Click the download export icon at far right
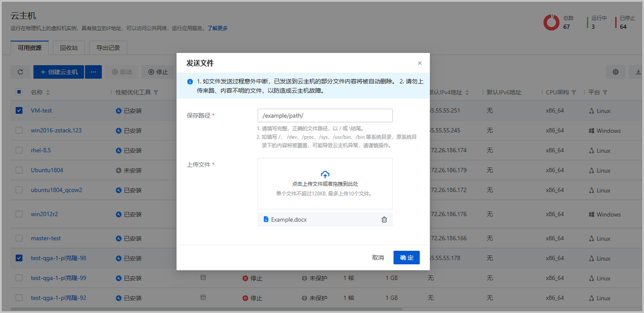The height and width of the screenshot is (313, 644). click(x=639, y=72)
